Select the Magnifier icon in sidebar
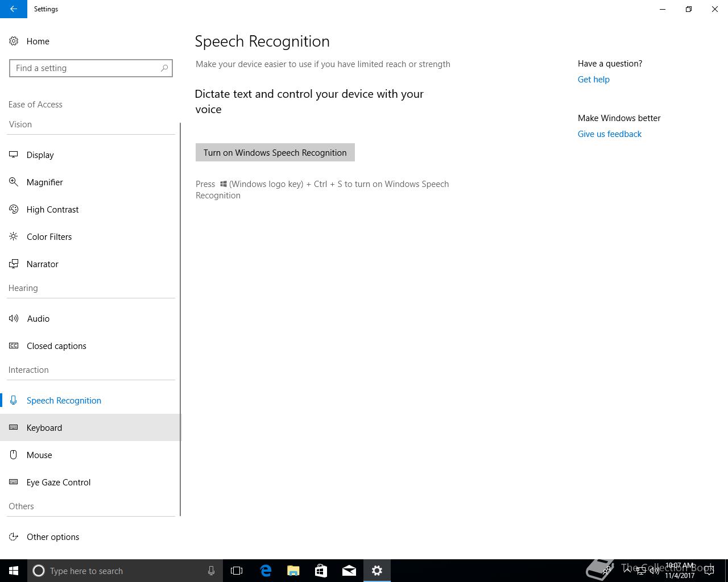This screenshot has height=582, width=728. [x=14, y=182]
